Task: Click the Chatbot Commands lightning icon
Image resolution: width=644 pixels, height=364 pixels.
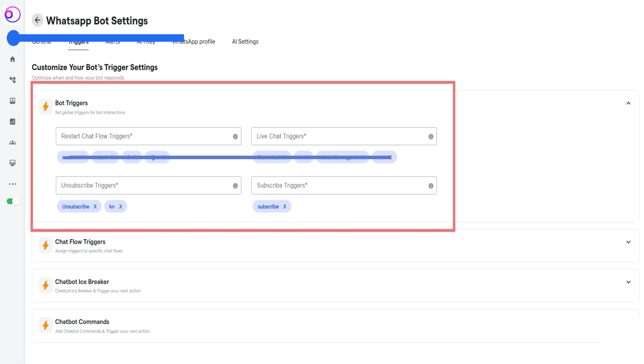Action: click(x=46, y=325)
